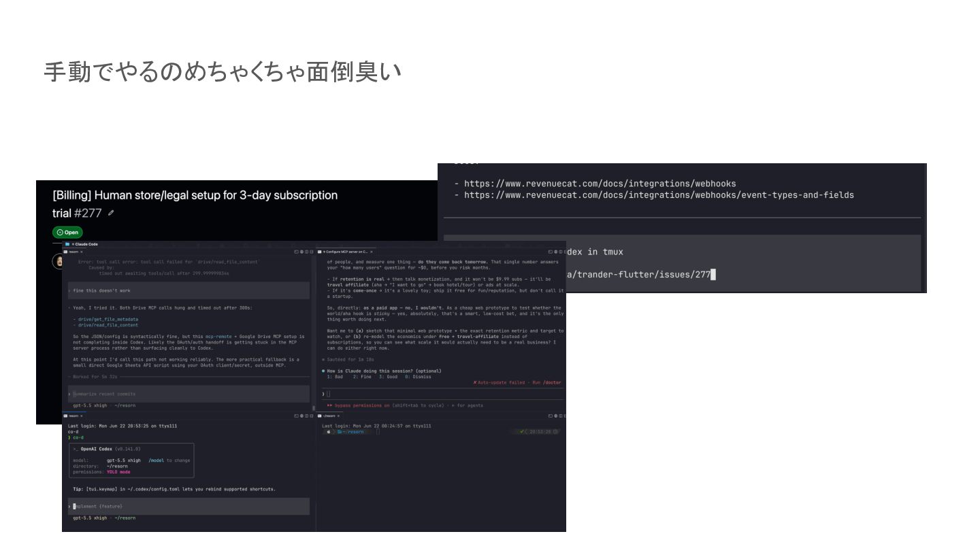Click the folder icon beside the Claude Code title
The width and height of the screenshot is (980, 551).
tap(67, 244)
